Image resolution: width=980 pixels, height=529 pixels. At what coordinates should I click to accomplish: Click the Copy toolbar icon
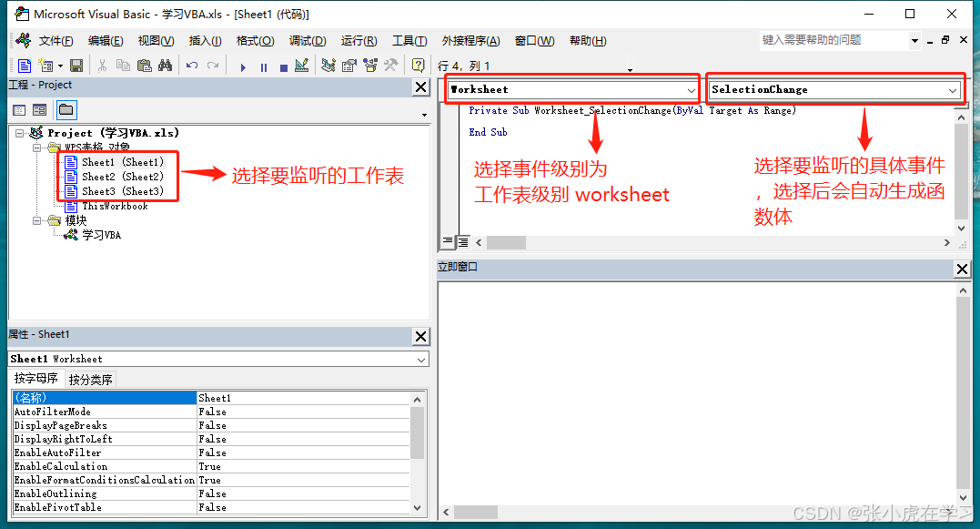tap(123, 66)
